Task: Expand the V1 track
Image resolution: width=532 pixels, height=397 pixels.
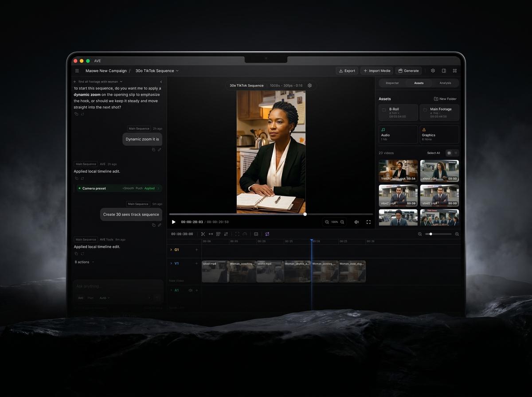Action: pos(171,263)
